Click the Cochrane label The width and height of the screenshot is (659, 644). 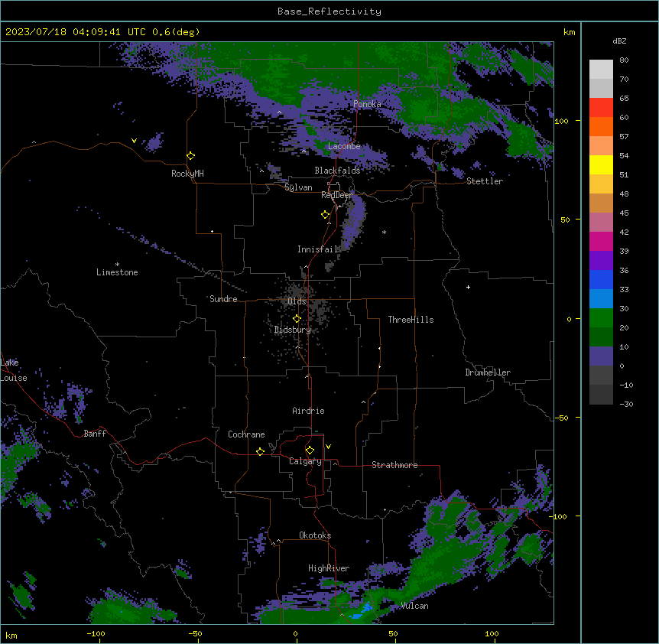tap(246, 434)
